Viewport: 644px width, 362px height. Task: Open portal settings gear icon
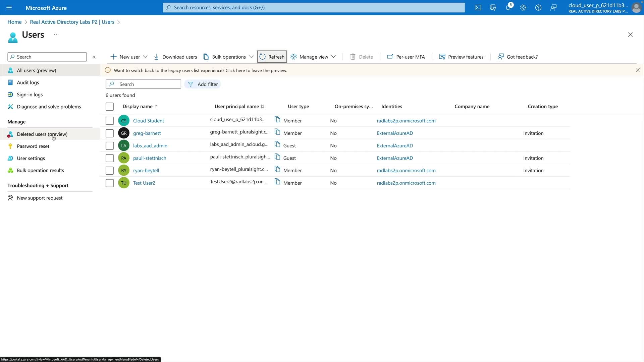(523, 7)
